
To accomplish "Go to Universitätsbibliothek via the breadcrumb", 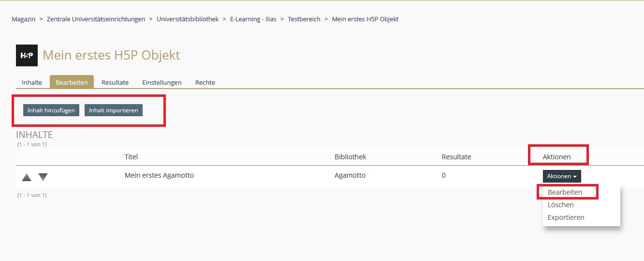I will click(188, 19).
